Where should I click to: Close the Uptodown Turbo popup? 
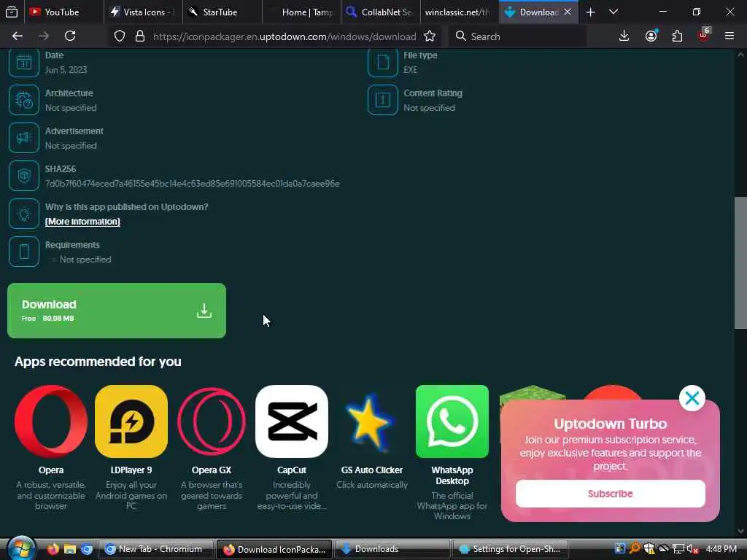692,398
